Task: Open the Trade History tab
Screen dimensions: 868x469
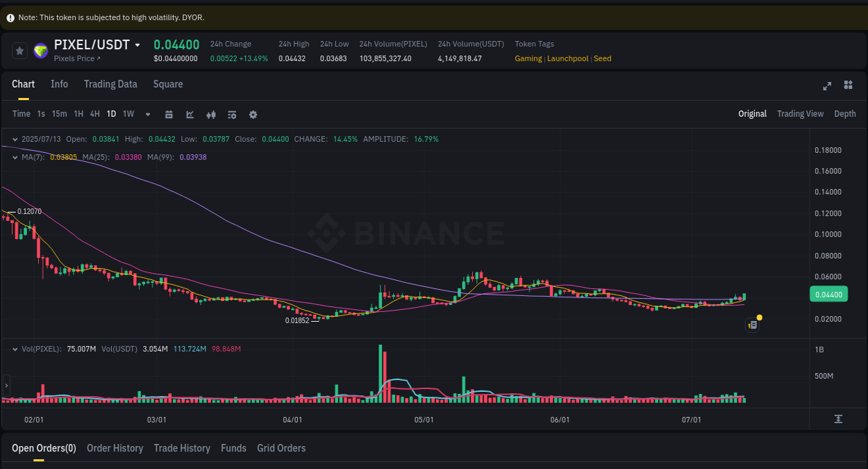Action: pos(182,448)
